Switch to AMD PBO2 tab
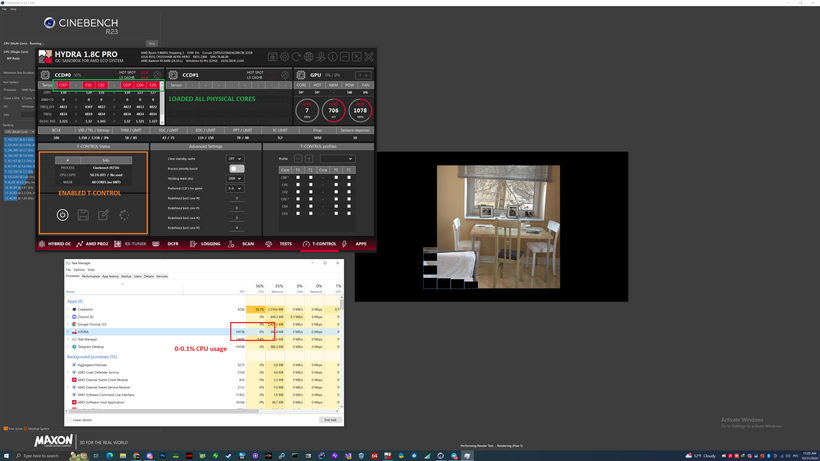Image resolution: width=820 pixels, height=461 pixels. pos(92,244)
